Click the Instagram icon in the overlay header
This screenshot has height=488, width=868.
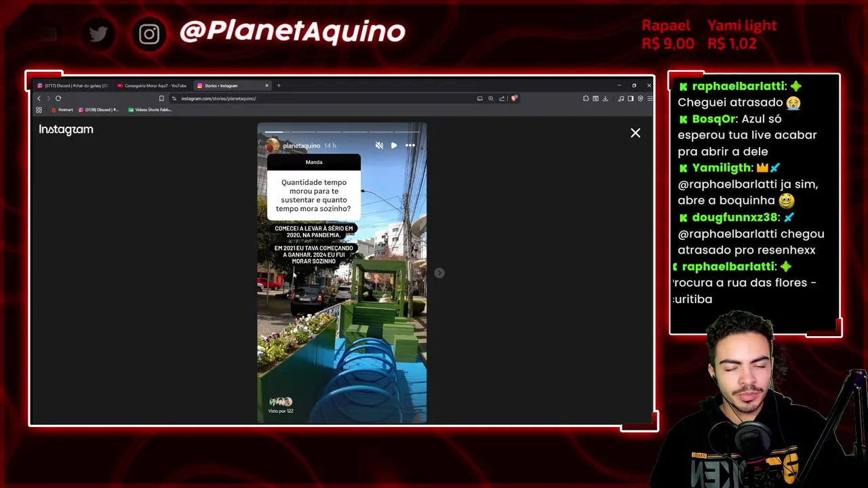pyautogui.click(x=149, y=34)
